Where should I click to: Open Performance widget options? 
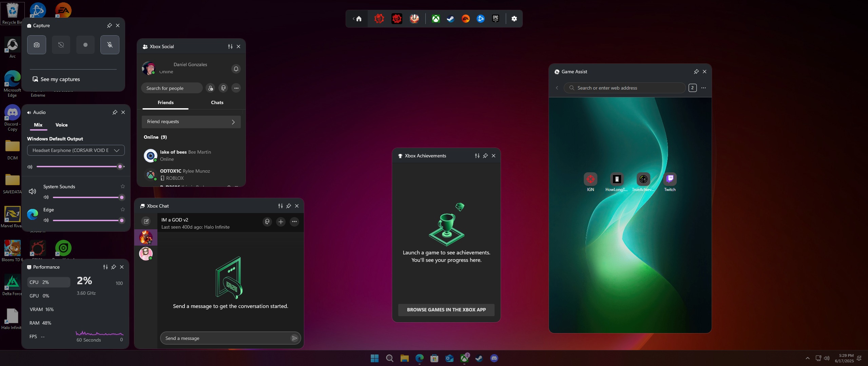[x=105, y=267]
